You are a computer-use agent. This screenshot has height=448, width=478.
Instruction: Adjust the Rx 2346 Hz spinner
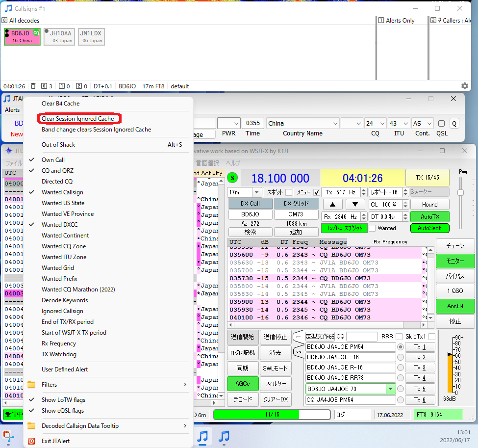coord(363,217)
